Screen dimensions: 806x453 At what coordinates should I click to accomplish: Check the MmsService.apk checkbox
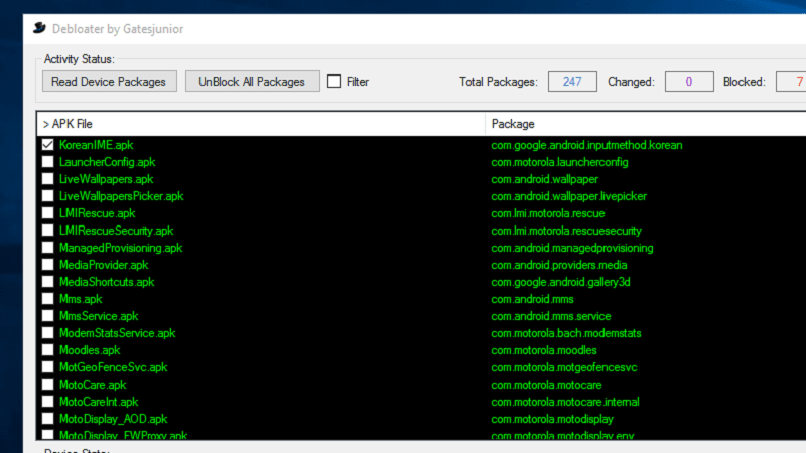pos(47,316)
